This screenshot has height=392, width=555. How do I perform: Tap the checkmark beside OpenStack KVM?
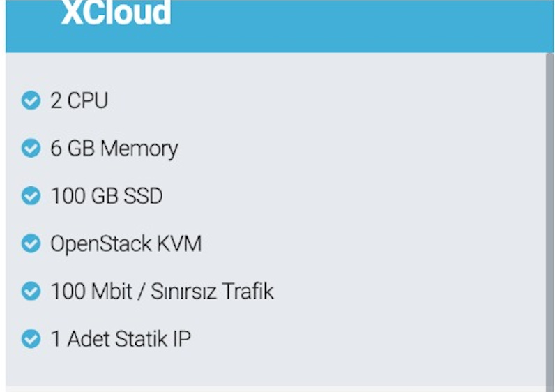[x=31, y=243]
